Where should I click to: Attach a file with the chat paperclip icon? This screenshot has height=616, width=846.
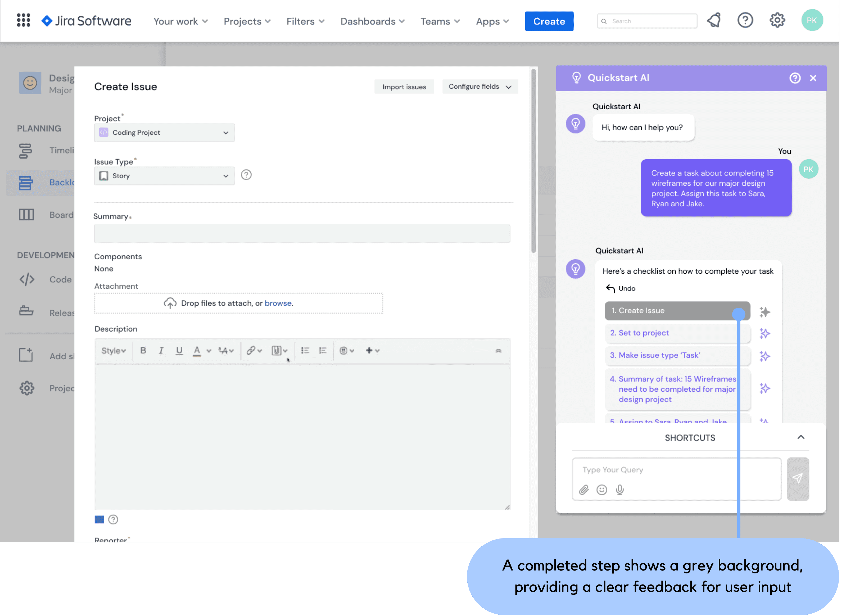pos(584,490)
